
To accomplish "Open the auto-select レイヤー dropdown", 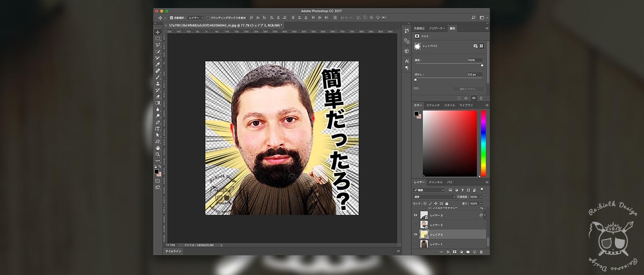I will tap(196, 18).
